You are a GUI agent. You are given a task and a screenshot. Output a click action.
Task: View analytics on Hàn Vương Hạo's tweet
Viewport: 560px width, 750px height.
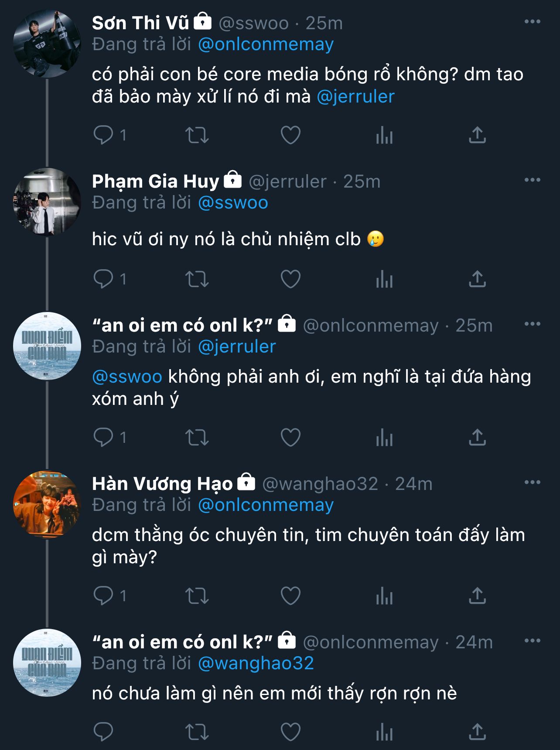click(384, 596)
